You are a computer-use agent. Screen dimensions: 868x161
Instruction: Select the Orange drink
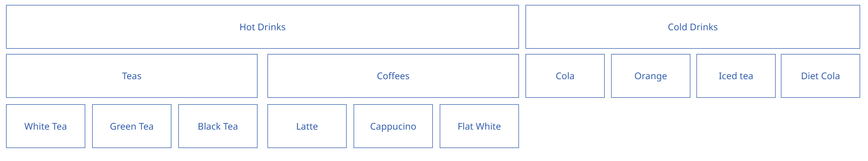click(650, 76)
